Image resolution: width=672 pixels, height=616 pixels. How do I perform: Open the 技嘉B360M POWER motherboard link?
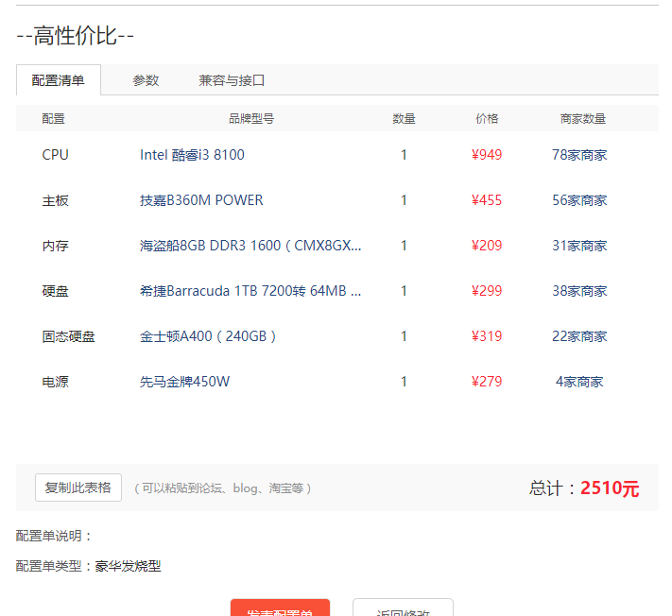click(x=201, y=200)
